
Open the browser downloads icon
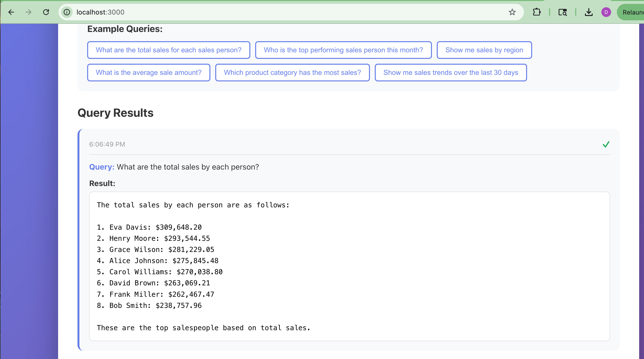pos(589,12)
